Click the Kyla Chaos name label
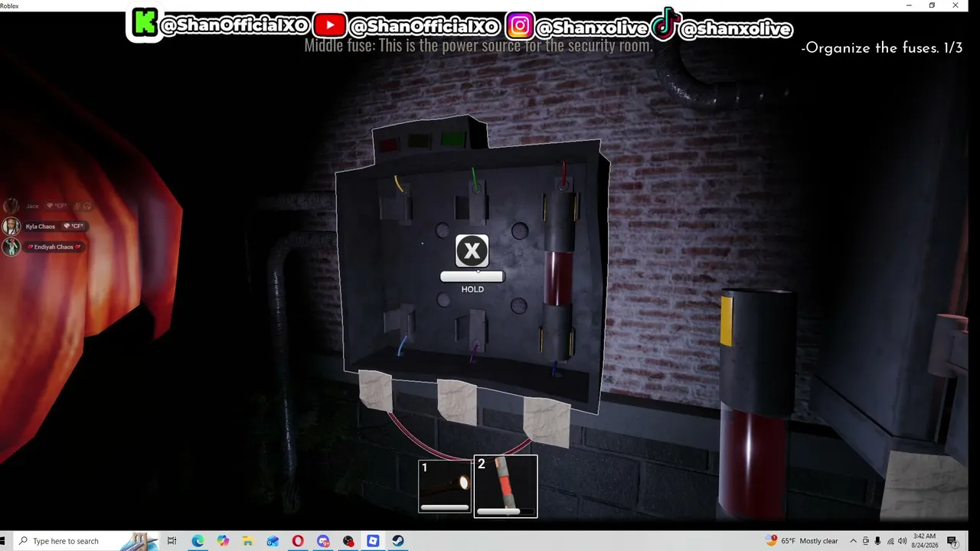The image size is (980, 551). click(x=41, y=227)
